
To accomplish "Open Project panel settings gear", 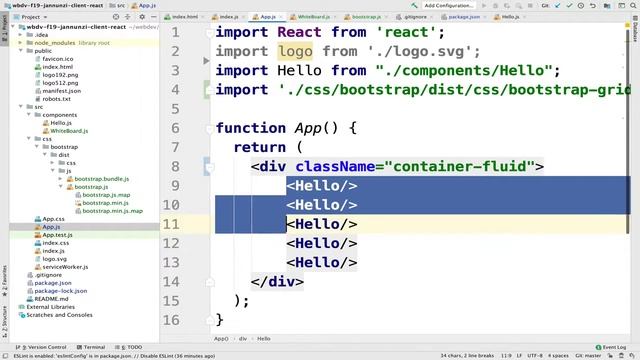I will [142, 17].
